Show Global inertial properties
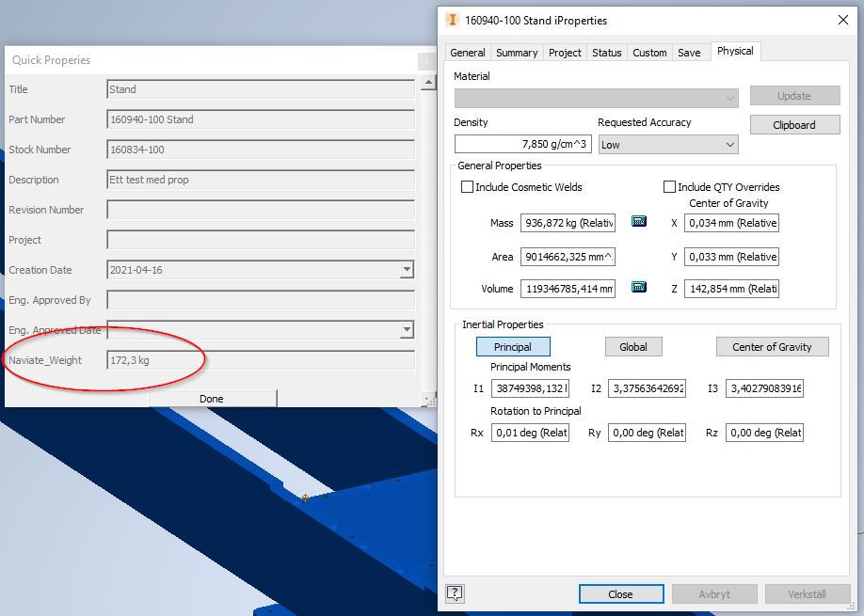Screen dimensions: 864x616 (x=632, y=346)
